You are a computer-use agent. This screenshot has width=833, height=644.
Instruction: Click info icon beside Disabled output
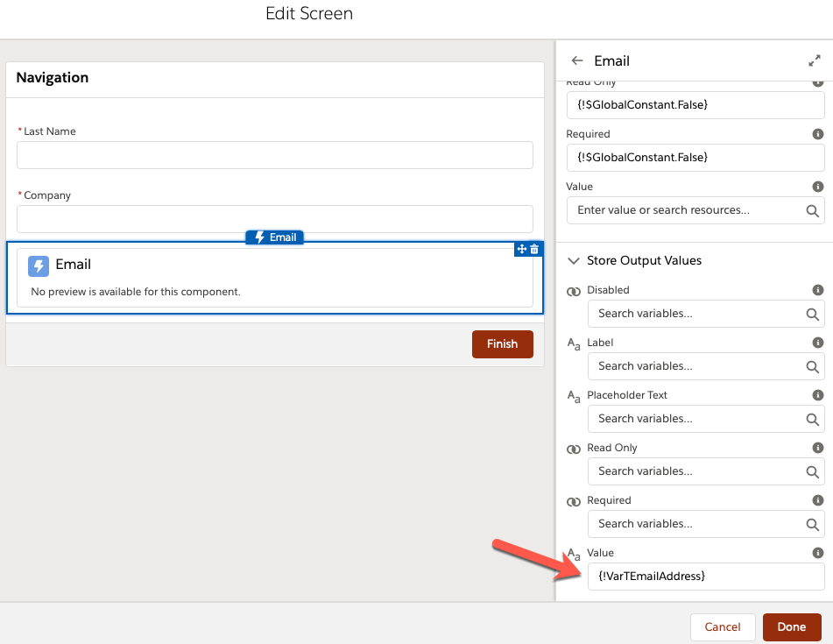point(817,290)
